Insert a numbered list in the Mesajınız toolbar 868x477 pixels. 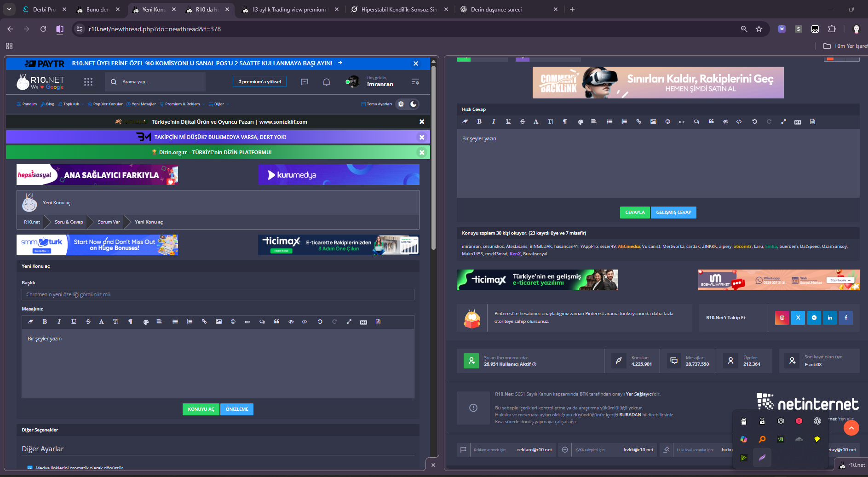[x=190, y=322]
